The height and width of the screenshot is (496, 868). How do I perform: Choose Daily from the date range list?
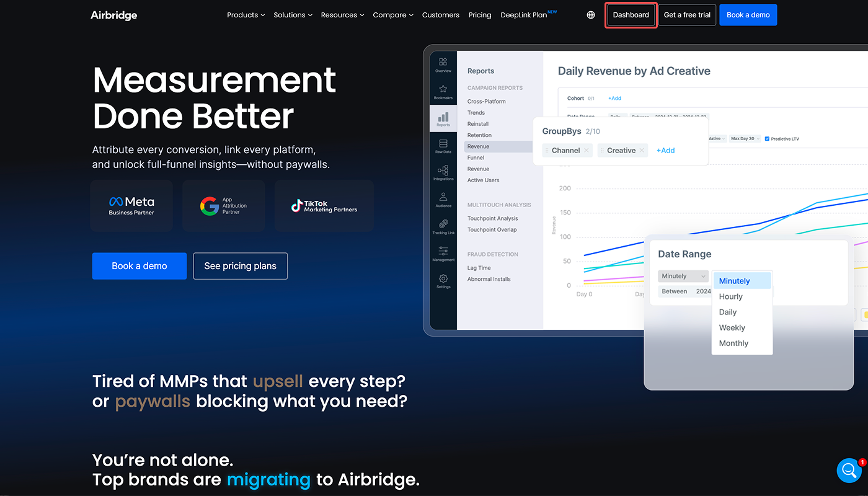coord(742,312)
